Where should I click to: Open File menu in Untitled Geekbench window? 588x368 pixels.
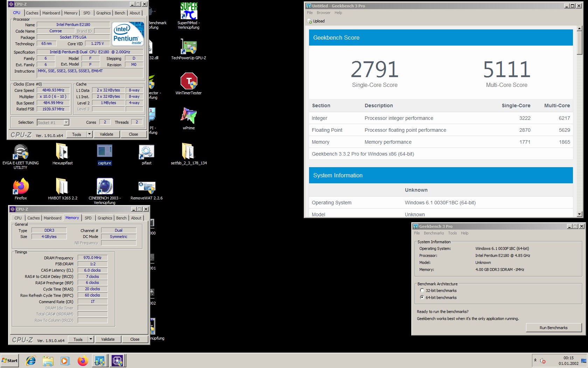coord(310,13)
